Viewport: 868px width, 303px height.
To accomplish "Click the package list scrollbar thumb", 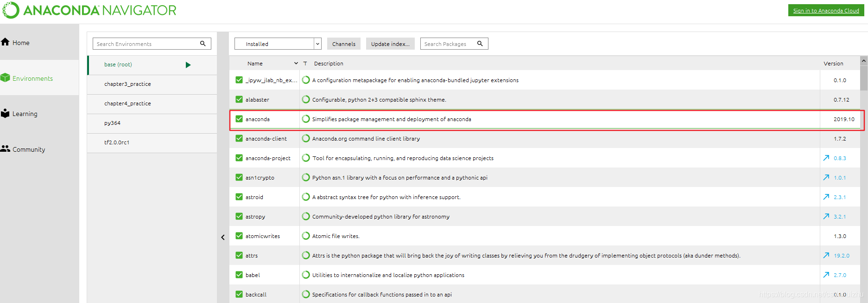I will point(864,77).
